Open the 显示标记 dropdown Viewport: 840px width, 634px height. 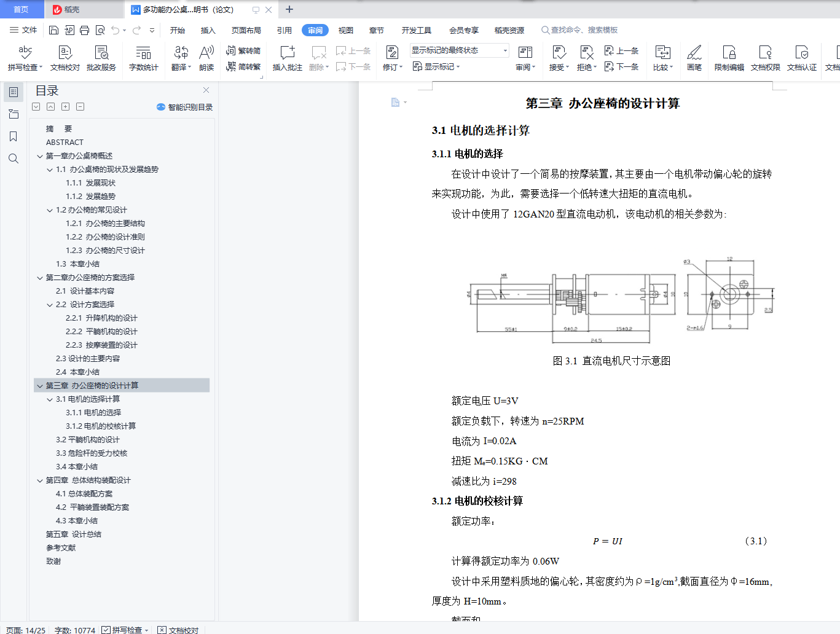click(x=436, y=66)
